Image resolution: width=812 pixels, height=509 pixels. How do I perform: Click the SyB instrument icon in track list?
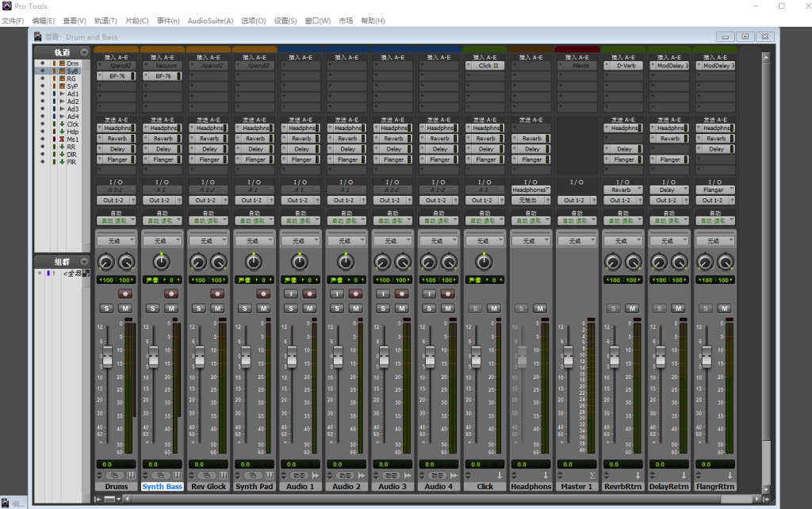[x=62, y=71]
